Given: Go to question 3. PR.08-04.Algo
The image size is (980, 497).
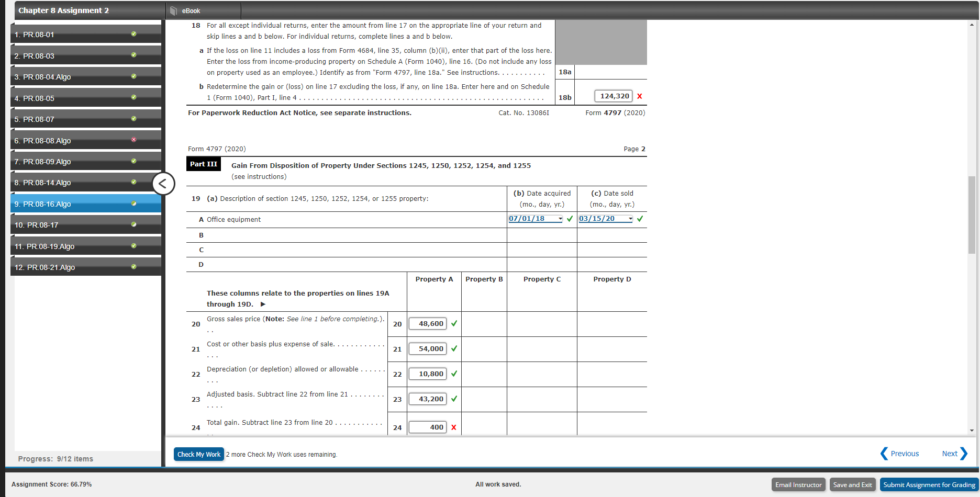Looking at the screenshot, I should point(86,77).
